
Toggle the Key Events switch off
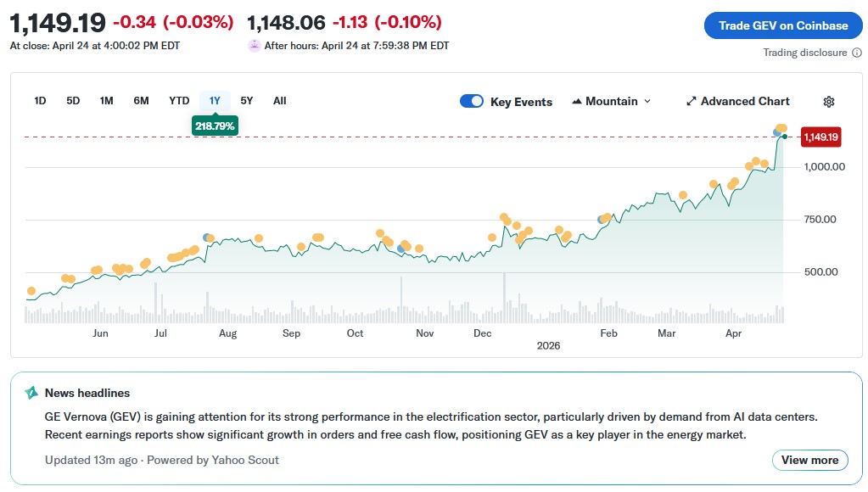tap(472, 102)
